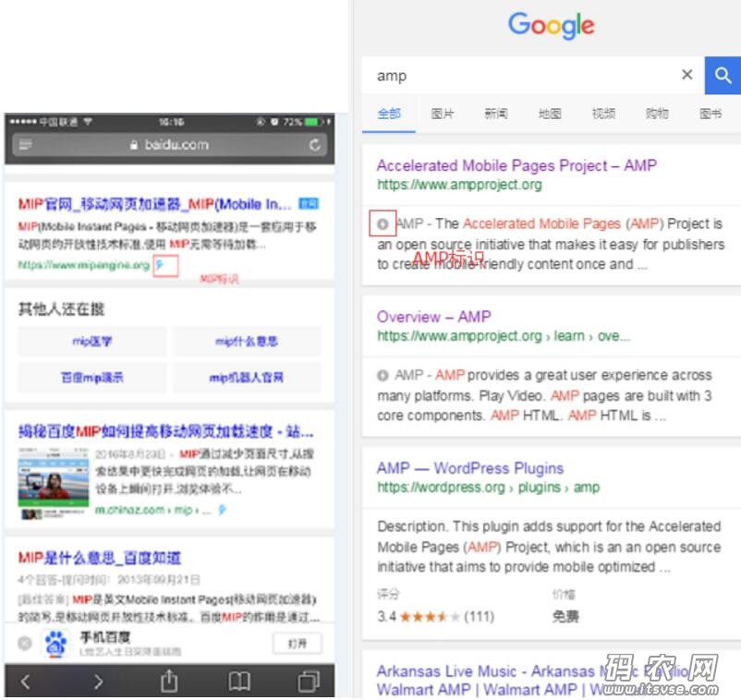The height and width of the screenshot is (700, 741).
Task: Tap the 'mip什么意思' related search
Action: (x=247, y=341)
